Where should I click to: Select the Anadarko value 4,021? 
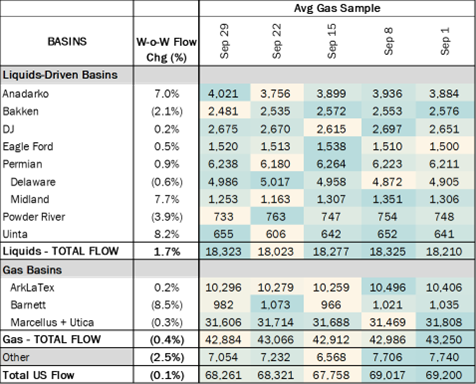pos(223,93)
